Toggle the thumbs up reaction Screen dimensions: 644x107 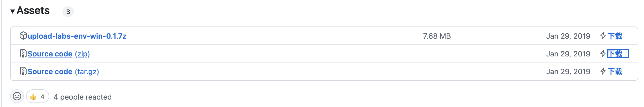coord(37,96)
